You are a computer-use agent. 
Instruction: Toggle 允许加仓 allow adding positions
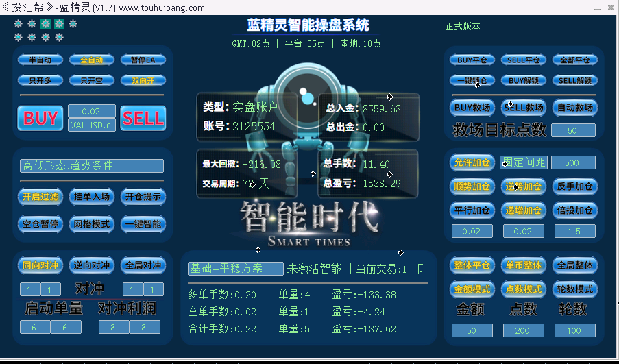coord(472,162)
